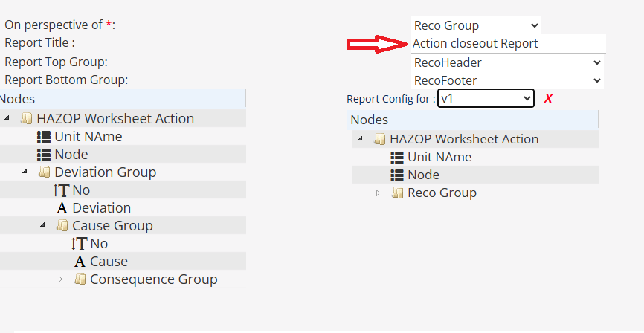Image resolution: width=644 pixels, height=333 pixels.
Task: Open the Report Bottom Group dropdown RecoFooter
Action: coord(507,80)
